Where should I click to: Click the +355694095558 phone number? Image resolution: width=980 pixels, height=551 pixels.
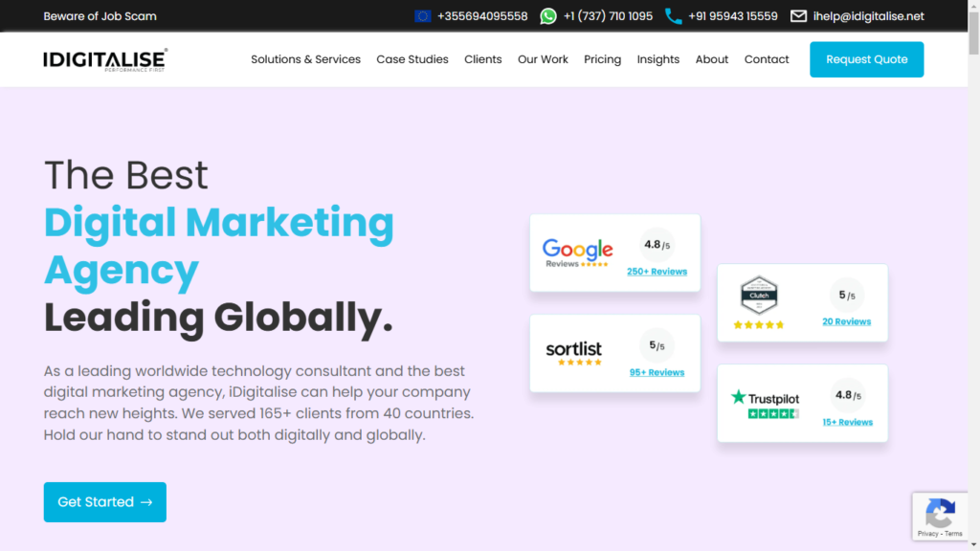click(x=482, y=16)
